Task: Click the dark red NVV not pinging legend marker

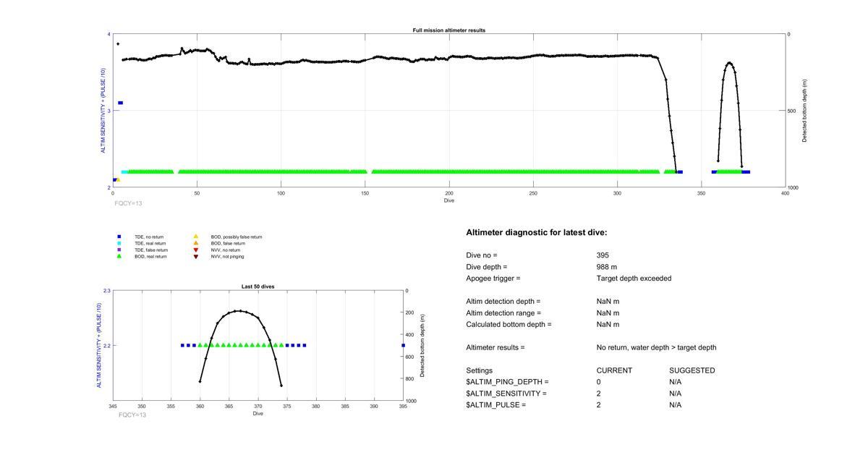Action: [x=195, y=256]
